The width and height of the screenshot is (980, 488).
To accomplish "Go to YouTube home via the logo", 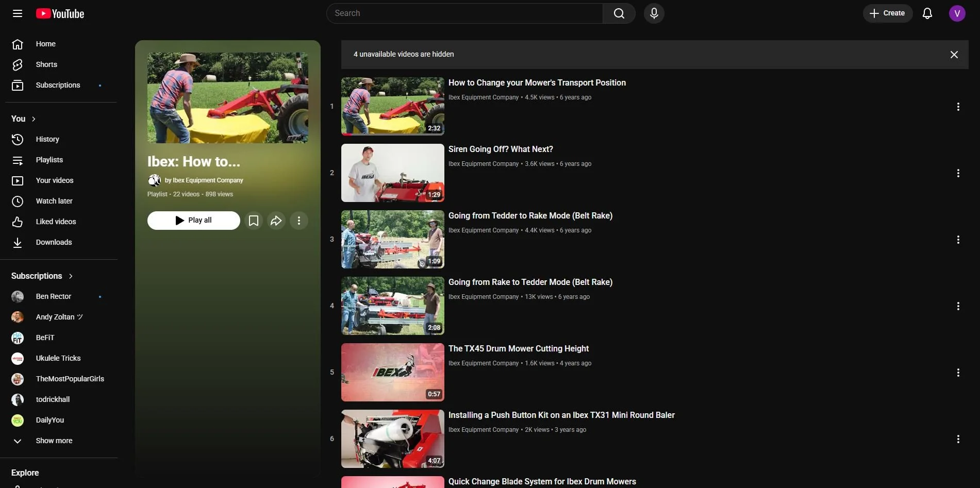I will (x=60, y=14).
